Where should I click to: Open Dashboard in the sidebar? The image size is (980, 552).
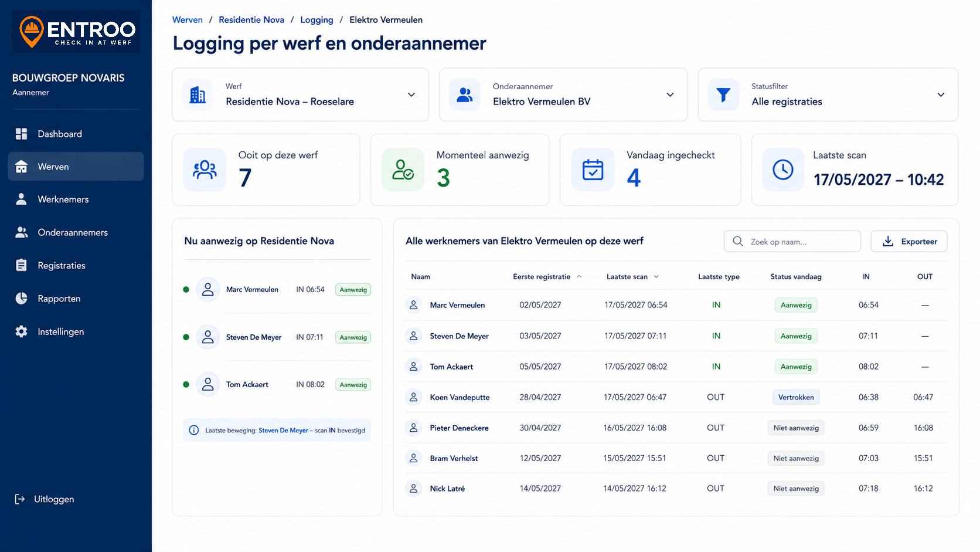[76, 134]
